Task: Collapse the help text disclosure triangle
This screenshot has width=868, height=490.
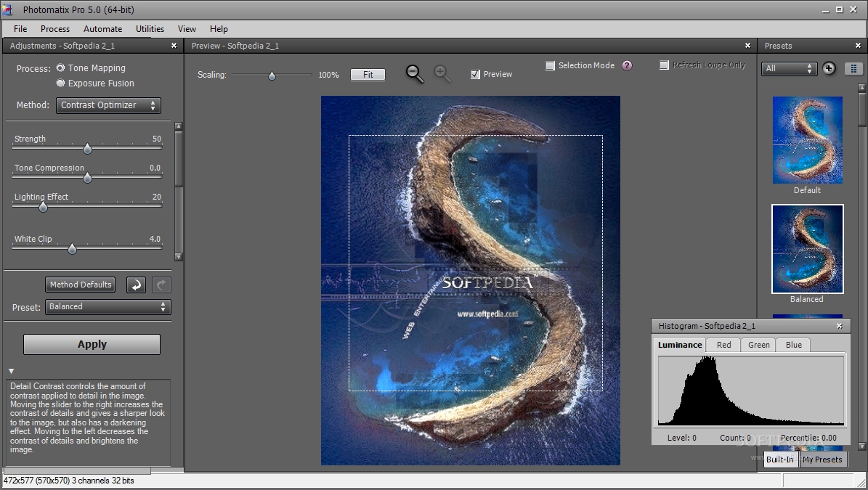Action: (x=11, y=371)
